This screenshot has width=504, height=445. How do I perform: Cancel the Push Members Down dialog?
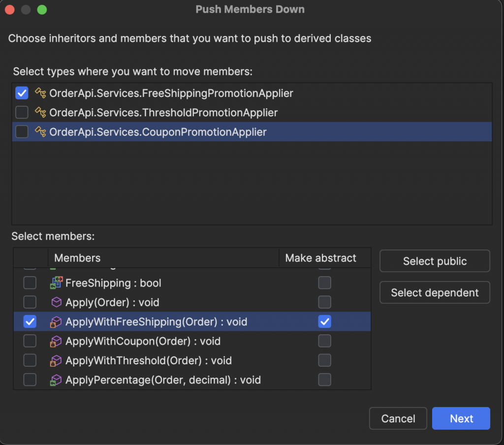click(398, 418)
